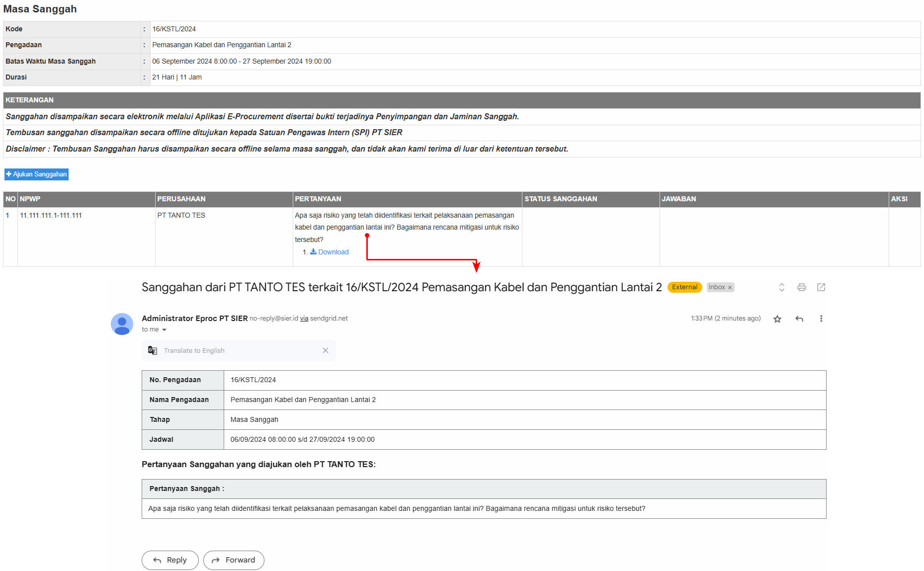
Task: Open the Download attachment link
Action: [x=333, y=252]
